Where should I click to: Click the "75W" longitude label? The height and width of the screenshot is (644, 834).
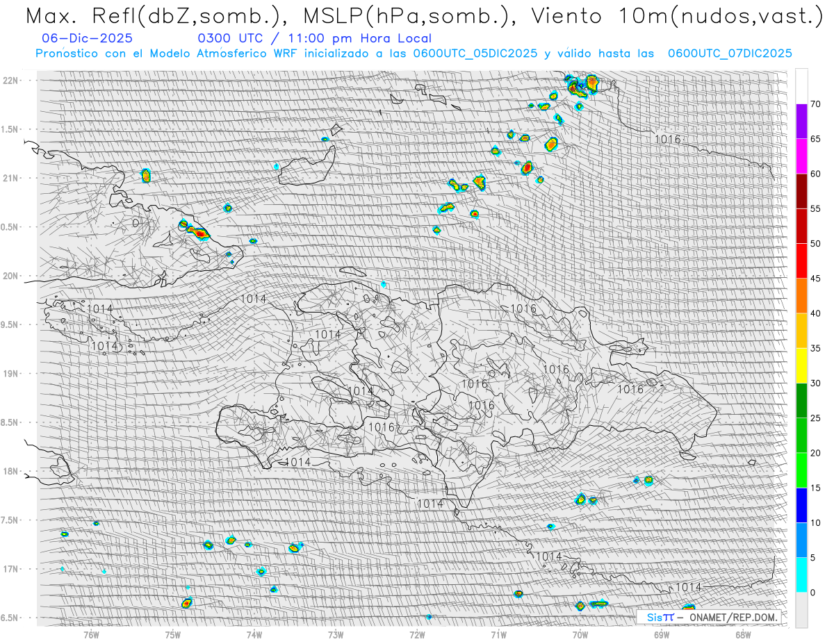coord(173,634)
